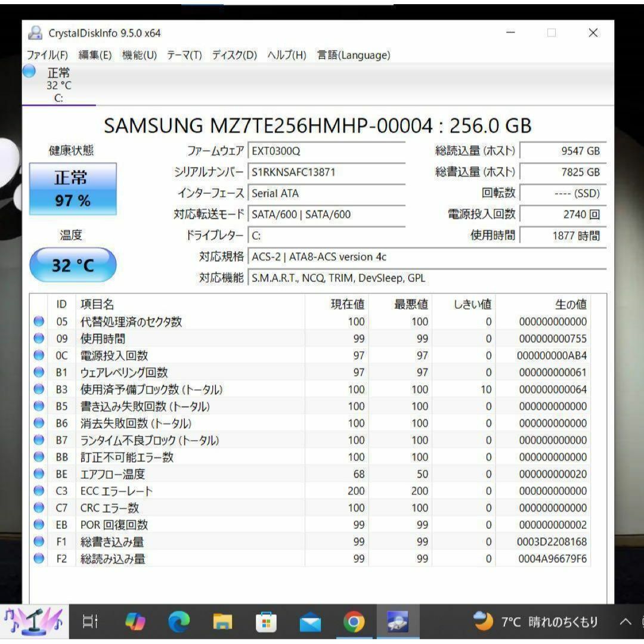Select the 代替処理済のセクタ数 attribute name
The image size is (644, 644).
pos(131,321)
